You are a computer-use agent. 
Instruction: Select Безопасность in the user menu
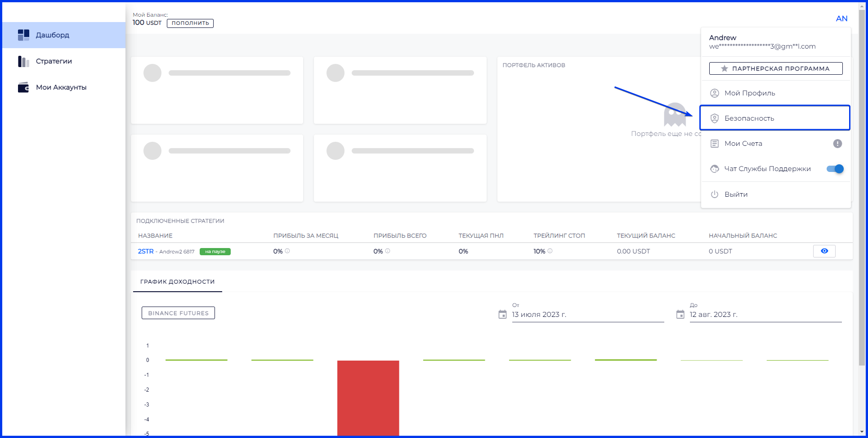pyautogui.click(x=774, y=118)
